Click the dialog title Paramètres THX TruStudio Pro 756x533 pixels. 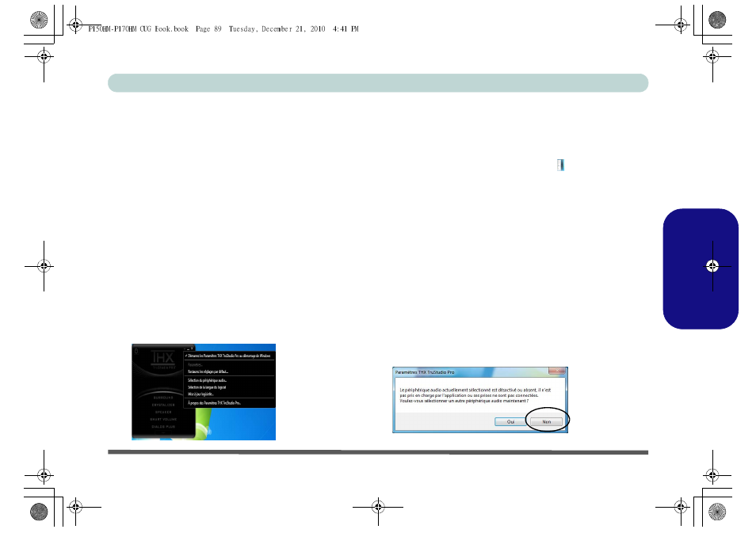pos(425,372)
